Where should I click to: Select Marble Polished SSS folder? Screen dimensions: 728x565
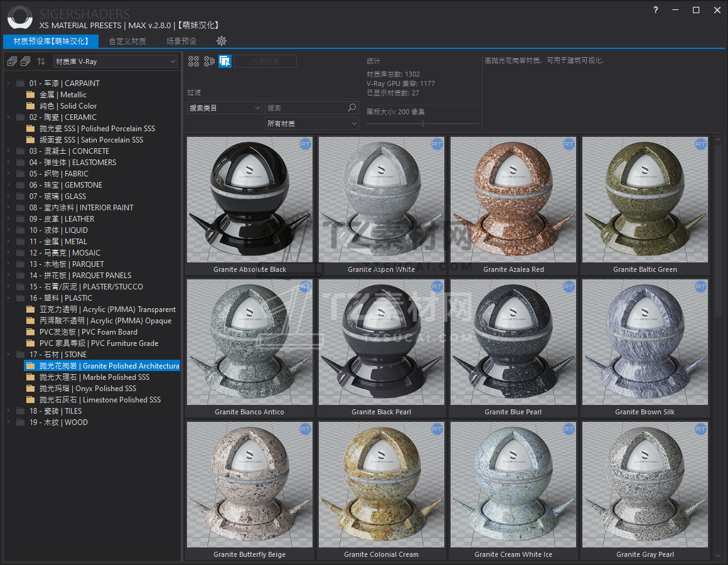point(94,377)
